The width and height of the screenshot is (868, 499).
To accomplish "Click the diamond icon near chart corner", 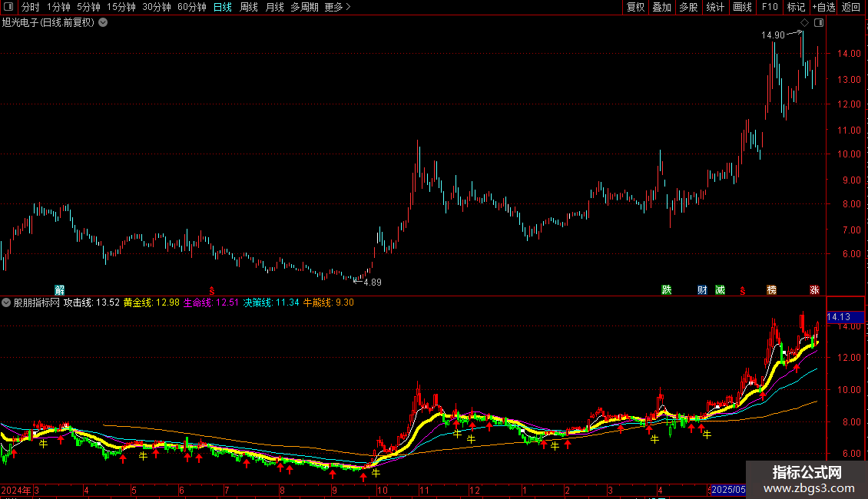I will pos(805,23).
